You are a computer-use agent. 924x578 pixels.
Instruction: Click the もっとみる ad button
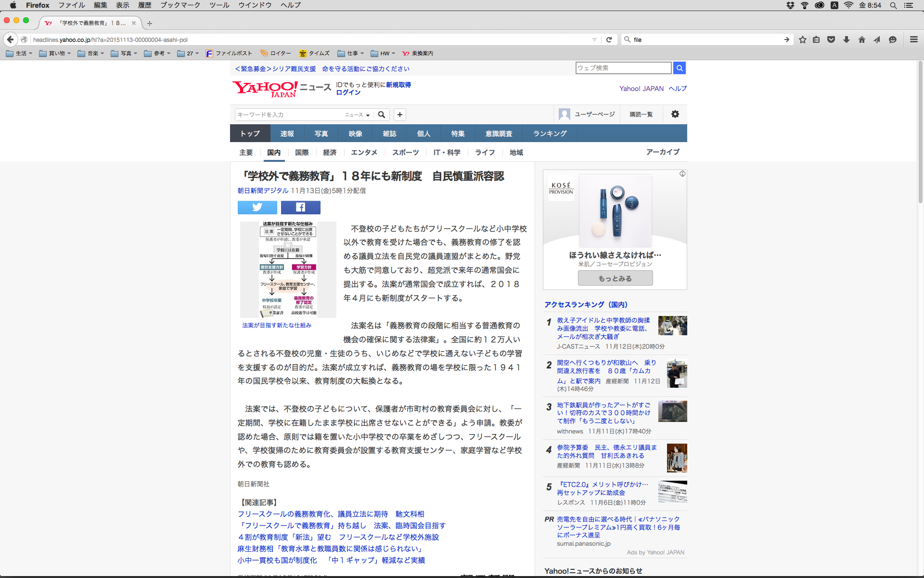click(615, 278)
